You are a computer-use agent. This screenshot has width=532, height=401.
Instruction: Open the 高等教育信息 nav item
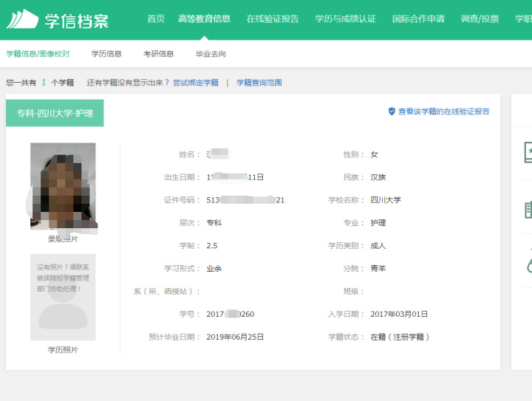[204, 18]
